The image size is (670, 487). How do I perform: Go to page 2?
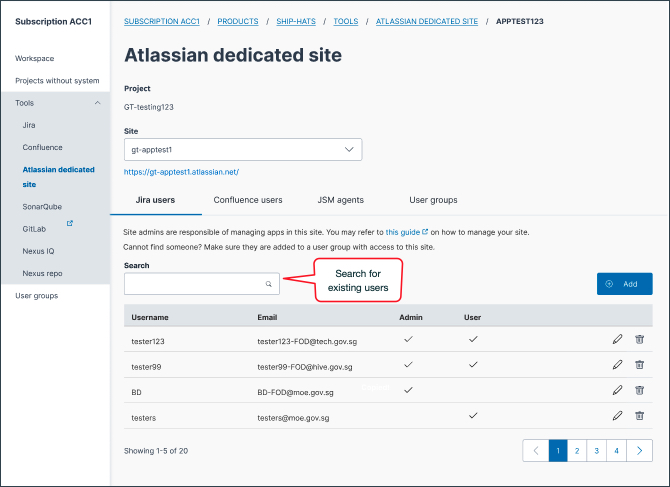(x=577, y=451)
